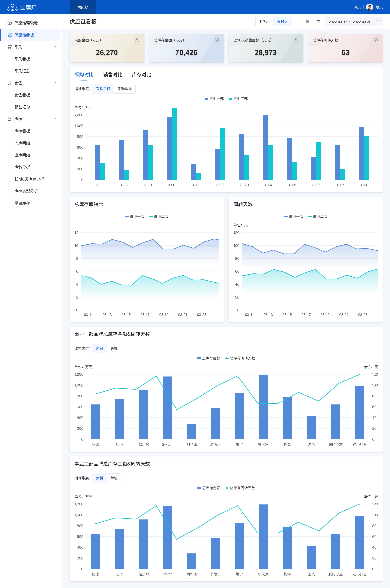This screenshot has width=390, height=588.
Task: Select the 近7天 time range
Action: 264,22
